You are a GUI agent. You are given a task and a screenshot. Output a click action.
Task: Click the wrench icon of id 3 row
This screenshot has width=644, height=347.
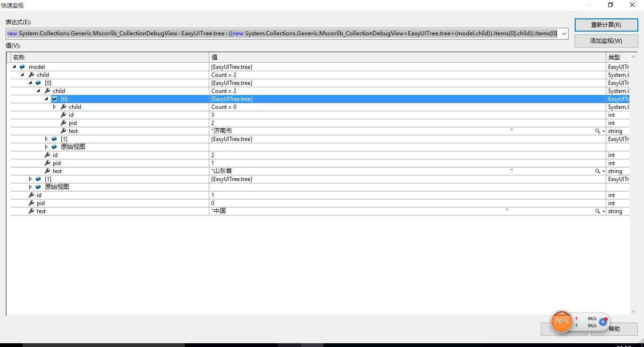(x=63, y=115)
